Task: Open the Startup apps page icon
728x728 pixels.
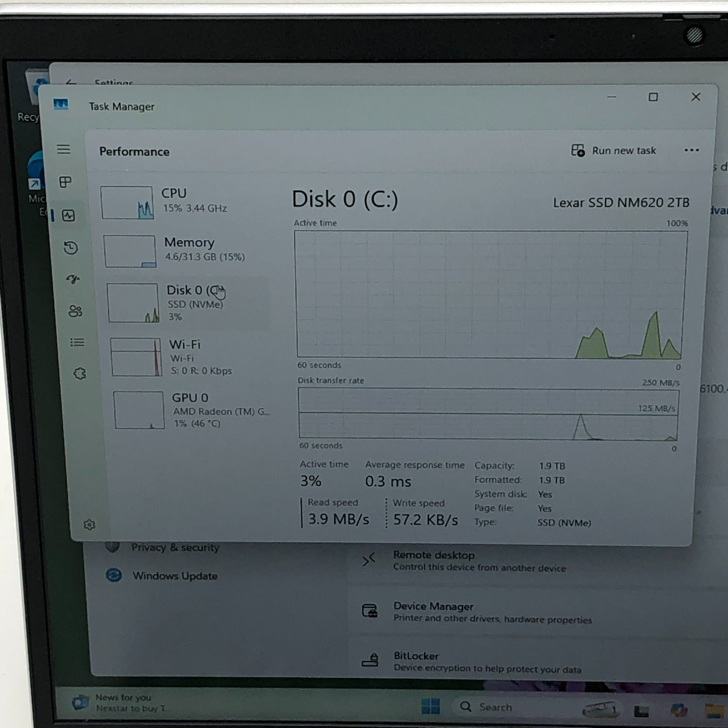Action: tap(73, 280)
